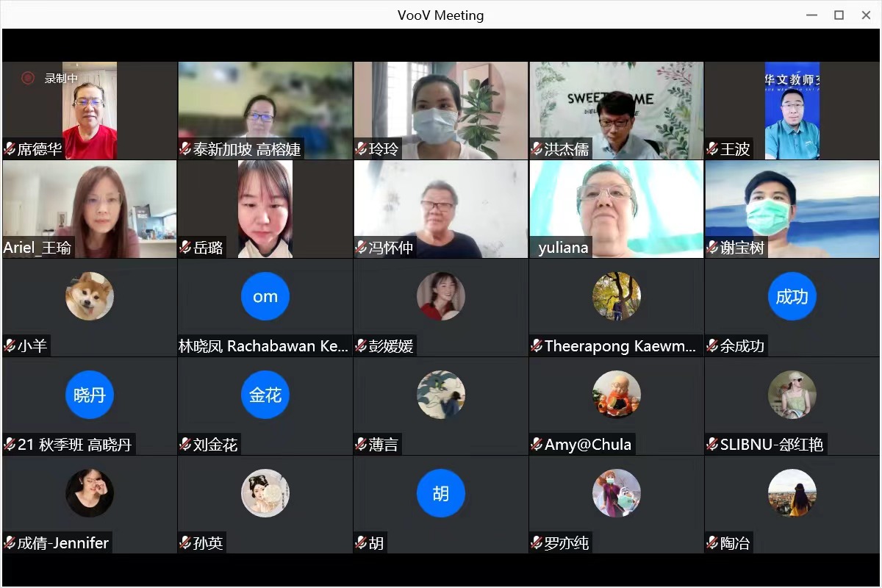Click 陶冶's landscape avatar

792,493
